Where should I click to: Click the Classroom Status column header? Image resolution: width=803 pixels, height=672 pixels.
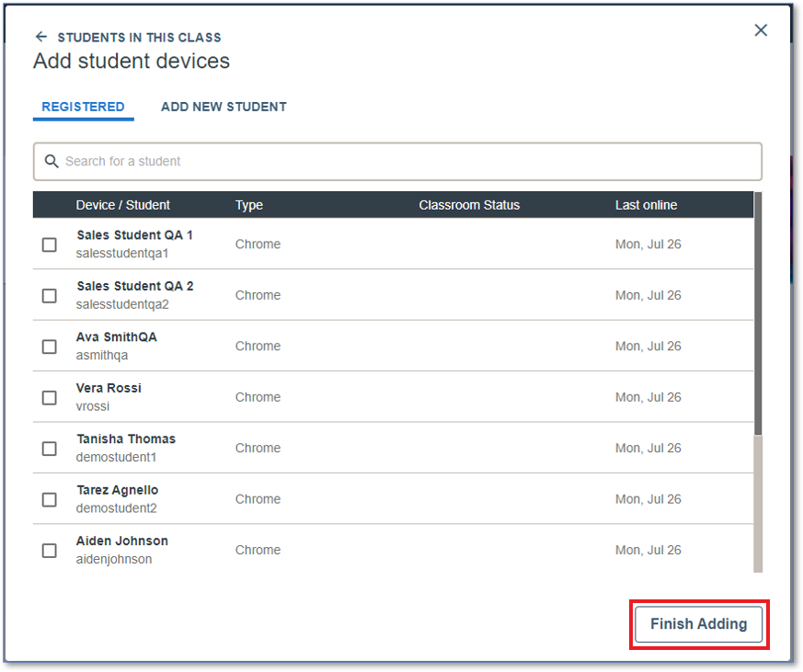click(x=469, y=205)
